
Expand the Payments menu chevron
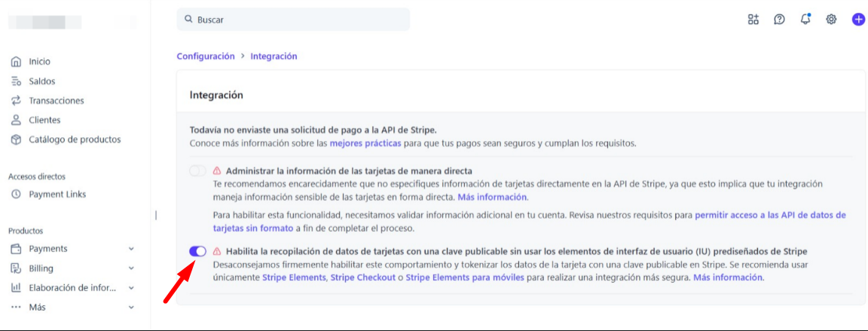[131, 249]
